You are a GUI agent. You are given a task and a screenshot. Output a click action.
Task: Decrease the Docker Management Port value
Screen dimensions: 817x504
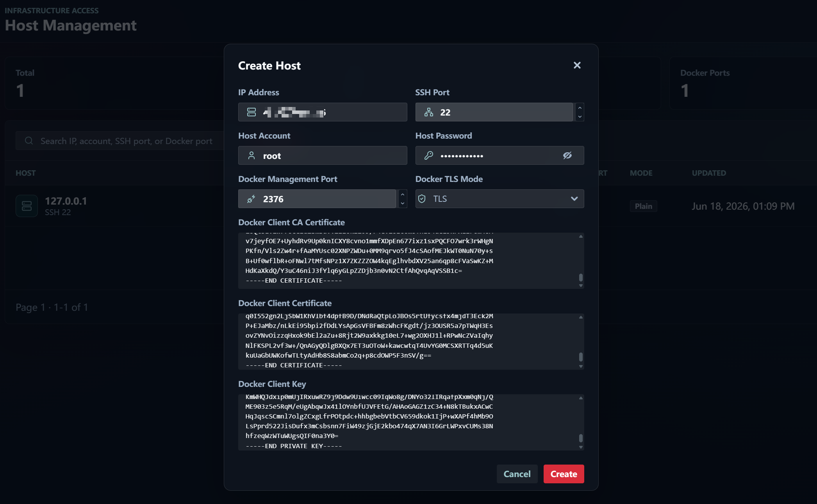coord(403,203)
